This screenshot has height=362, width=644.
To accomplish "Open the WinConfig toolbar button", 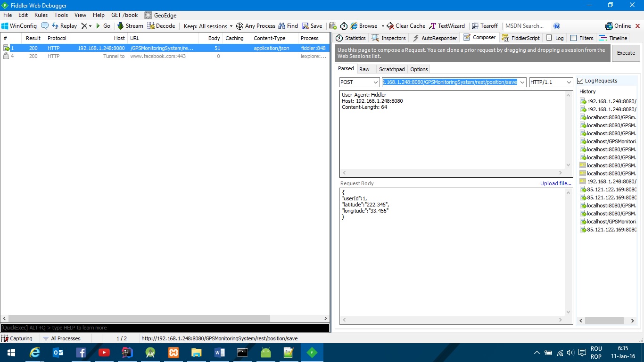I will 19,26.
